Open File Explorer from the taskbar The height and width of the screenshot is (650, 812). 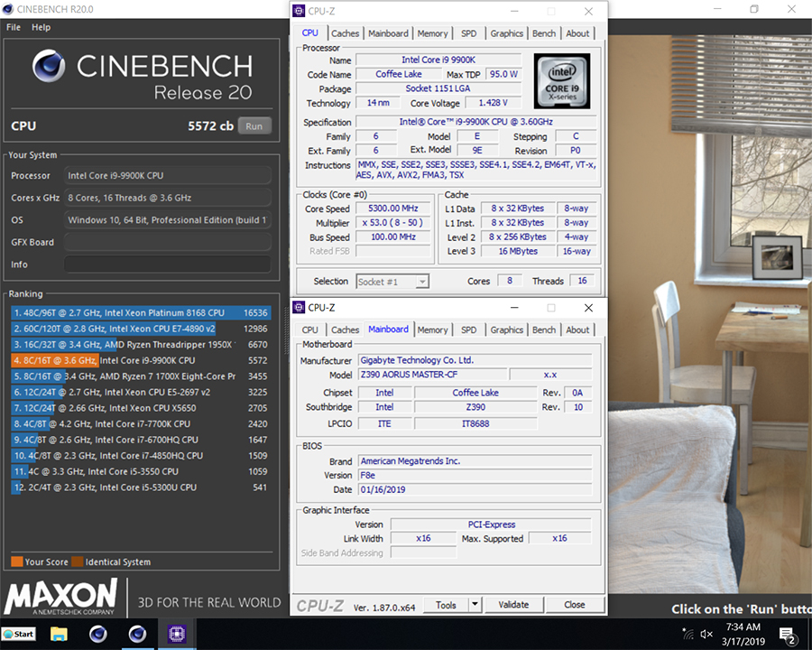[59, 634]
